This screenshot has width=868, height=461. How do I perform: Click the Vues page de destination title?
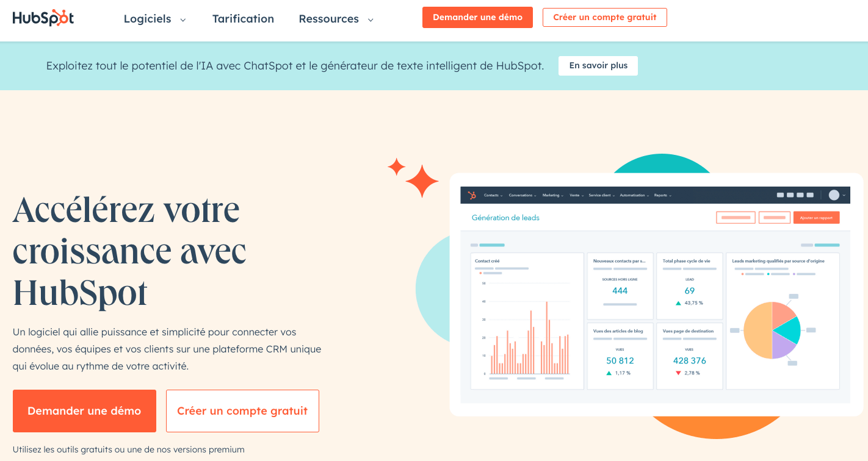tap(688, 331)
